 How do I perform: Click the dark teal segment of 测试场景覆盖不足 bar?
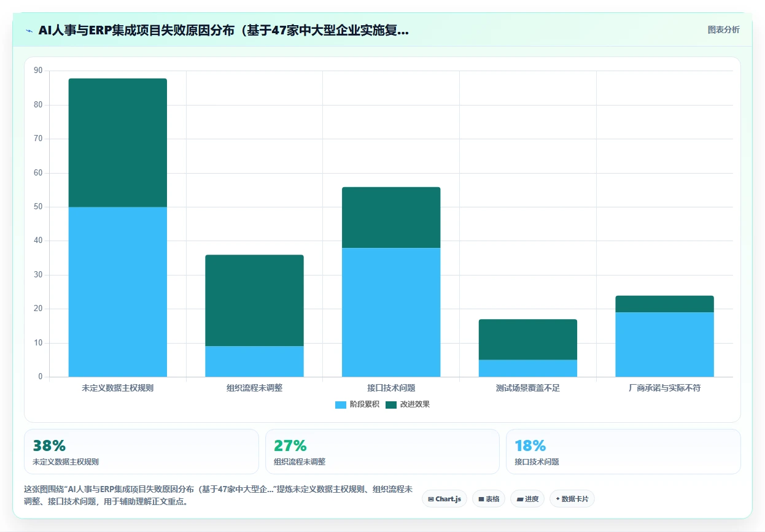(528, 339)
